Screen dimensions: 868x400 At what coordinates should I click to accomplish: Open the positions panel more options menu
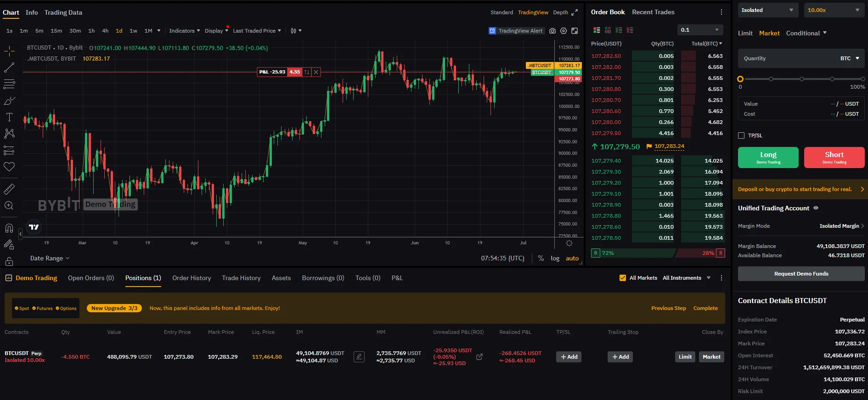[x=721, y=278]
